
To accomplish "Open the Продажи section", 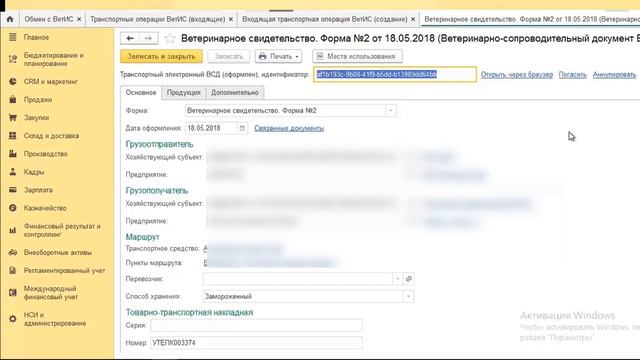I will point(38,100).
